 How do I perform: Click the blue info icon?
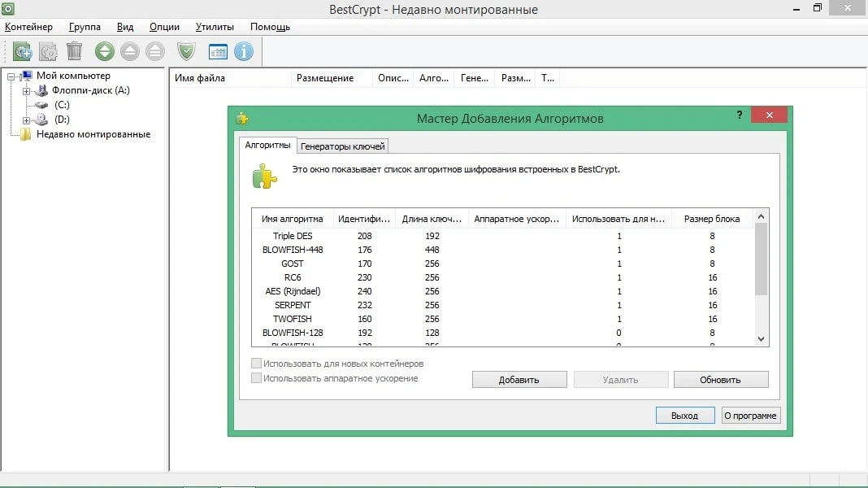pyautogui.click(x=244, y=51)
